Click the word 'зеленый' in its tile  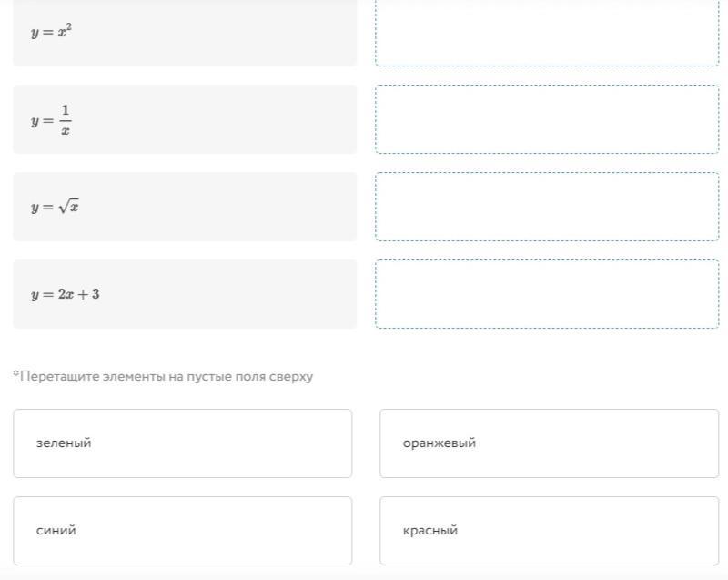pyautogui.click(x=64, y=443)
